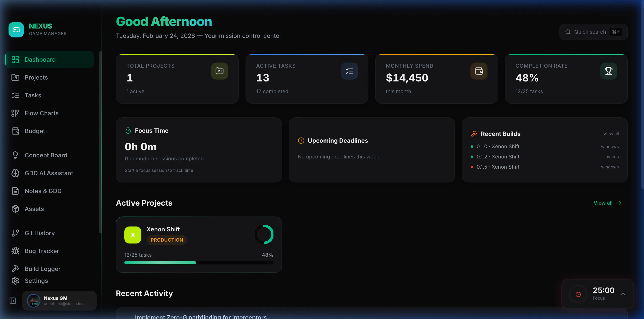Focus the Quick search field
The height and width of the screenshot is (319, 644).
pos(594,32)
